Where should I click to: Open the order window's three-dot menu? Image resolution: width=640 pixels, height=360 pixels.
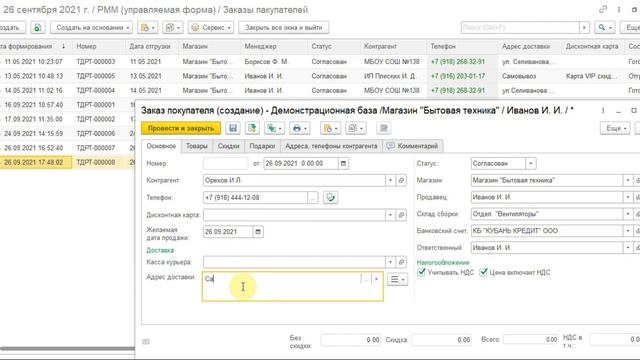[x=603, y=111]
